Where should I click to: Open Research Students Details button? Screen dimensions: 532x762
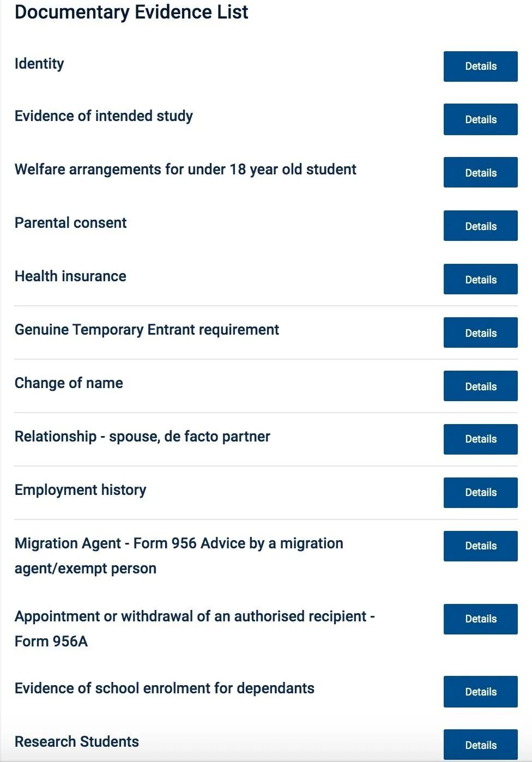(x=480, y=745)
